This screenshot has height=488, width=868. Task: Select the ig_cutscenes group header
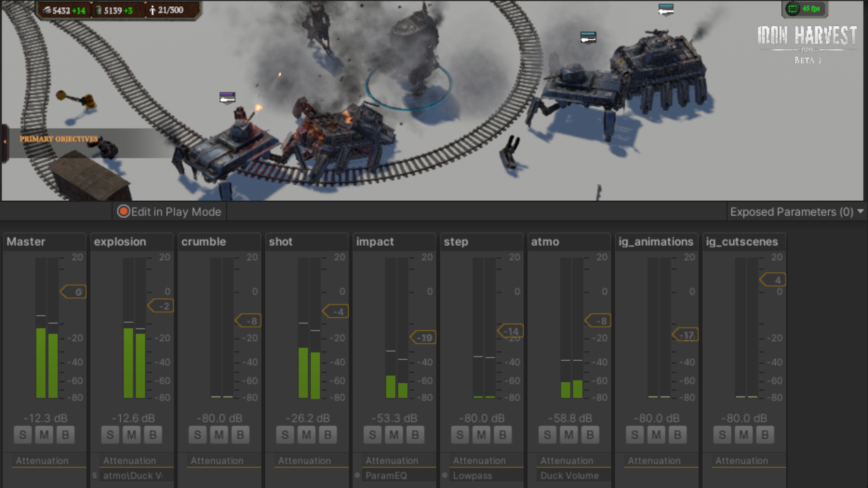[x=742, y=242]
